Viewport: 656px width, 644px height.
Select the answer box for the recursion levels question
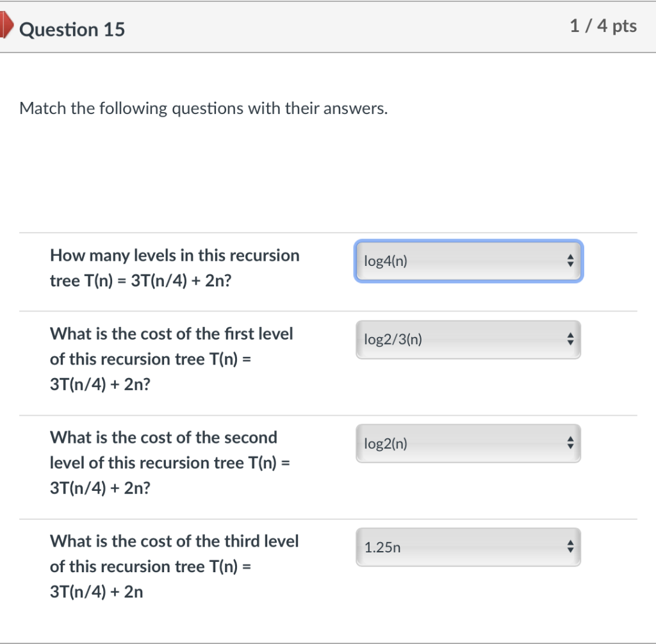(x=468, y=261)
